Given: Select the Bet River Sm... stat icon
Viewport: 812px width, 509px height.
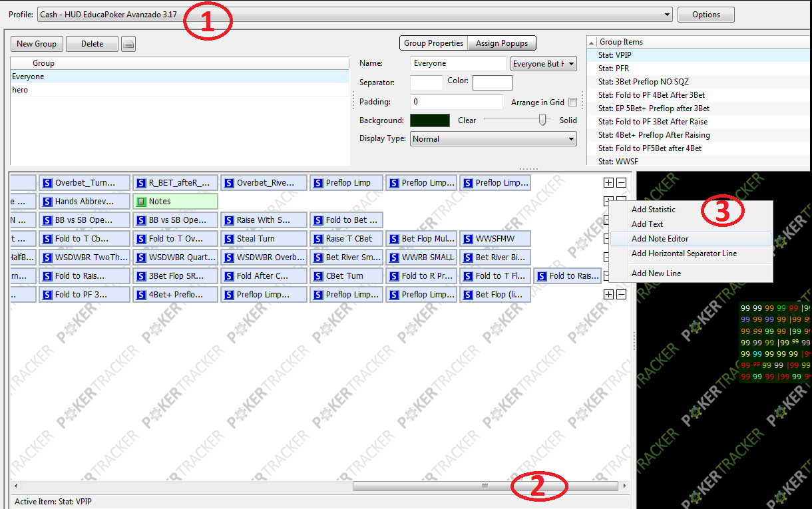Looking at the screenshot, I should point(317,257).
